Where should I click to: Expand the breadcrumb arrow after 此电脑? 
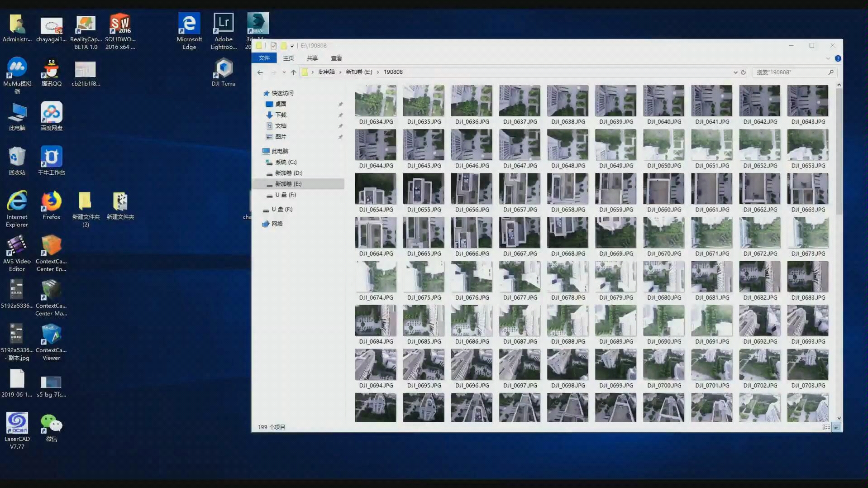point(340,72)
